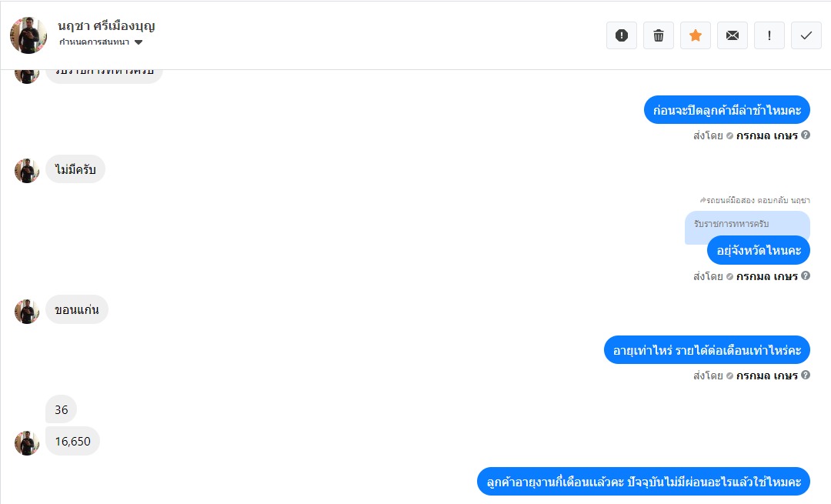Click the reply label รถยนต์มือสอง ตอบกลับ นฤชา

(755, 200)
